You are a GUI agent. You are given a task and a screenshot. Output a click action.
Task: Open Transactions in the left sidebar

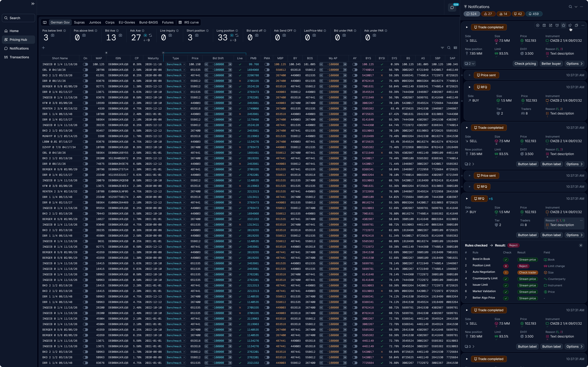tap(19, 57)
